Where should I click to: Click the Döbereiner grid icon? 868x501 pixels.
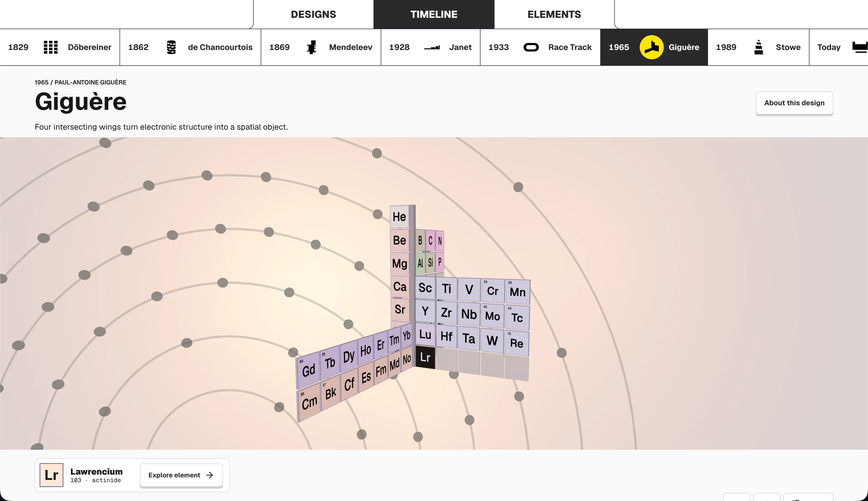tap(50, 47)
